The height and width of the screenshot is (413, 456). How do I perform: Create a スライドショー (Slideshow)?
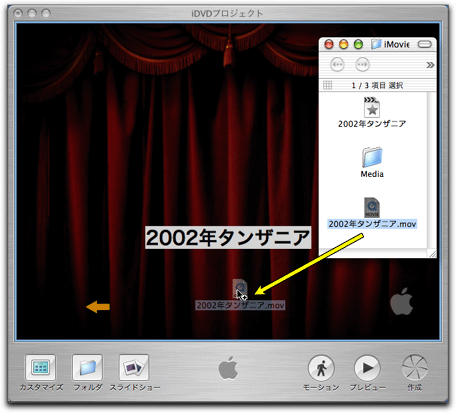click(x=134, y=367)
